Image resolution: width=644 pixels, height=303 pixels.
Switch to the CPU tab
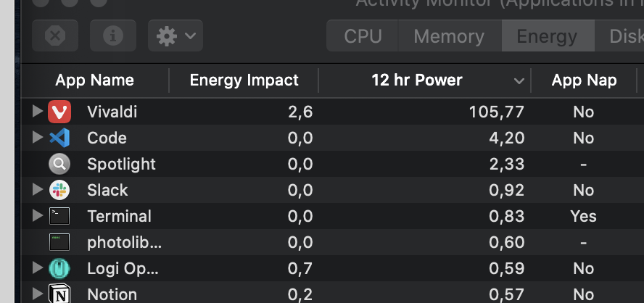coord(363,36)
